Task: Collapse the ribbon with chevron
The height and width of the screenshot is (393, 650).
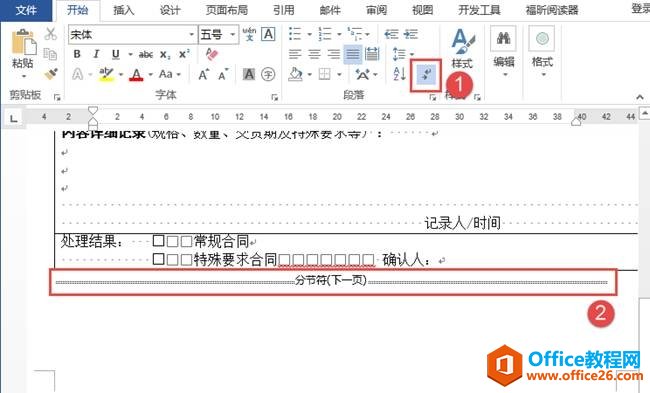Action: (640, 97)
